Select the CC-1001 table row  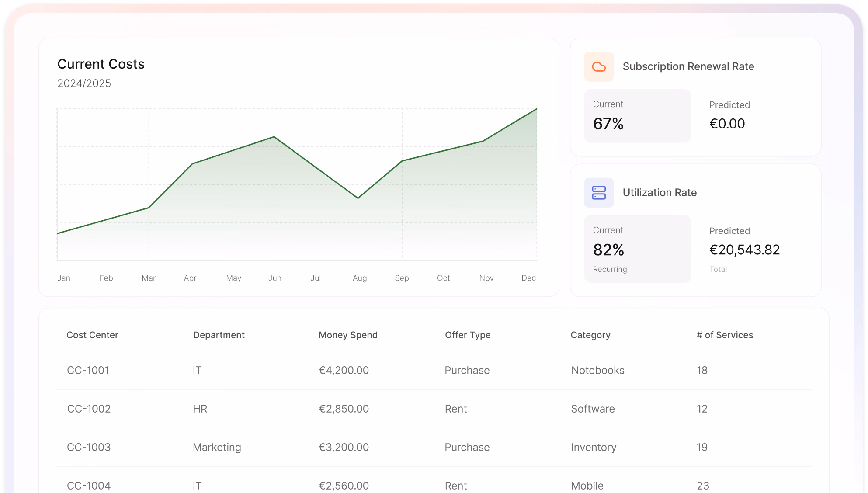click(x=306, y=370)
